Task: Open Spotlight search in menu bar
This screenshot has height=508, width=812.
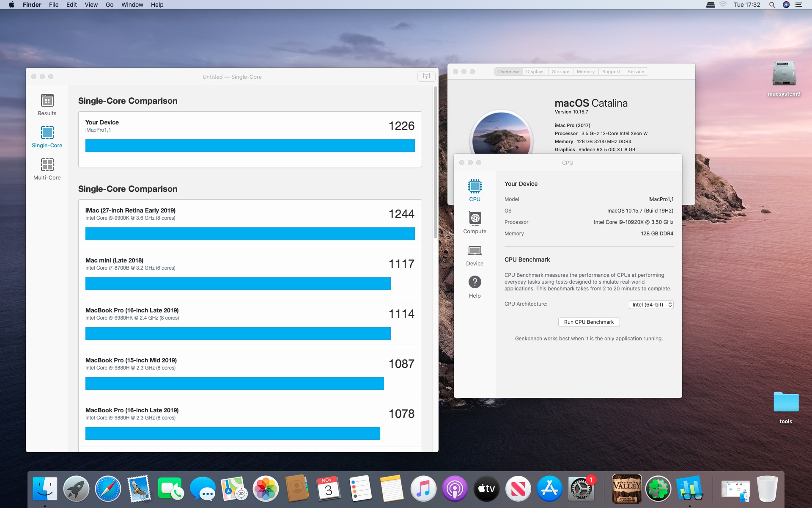Action: coord(772,5)
